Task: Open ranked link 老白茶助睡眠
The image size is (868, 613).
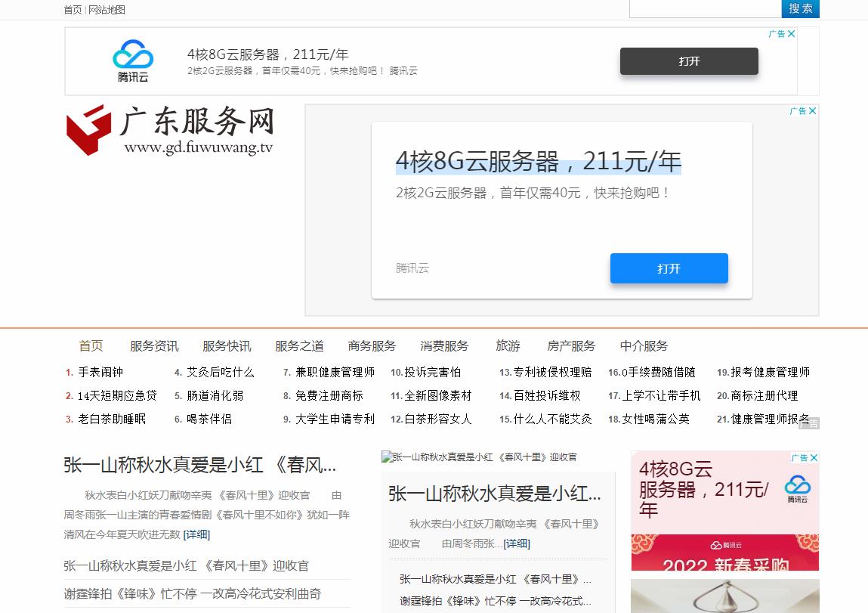Action: (x=112, y=419)
